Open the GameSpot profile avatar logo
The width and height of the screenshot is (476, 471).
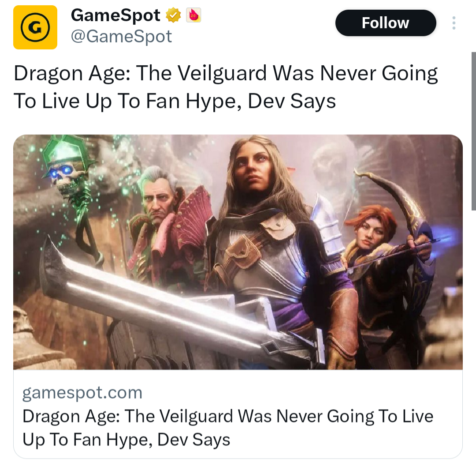coord(35,27)
